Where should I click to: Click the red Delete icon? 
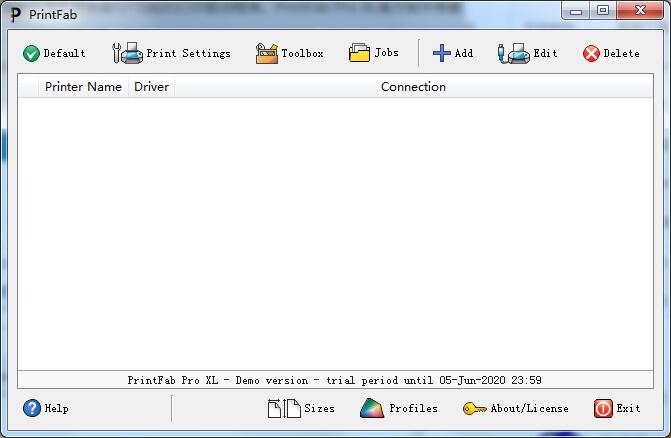click(x=591, y=53)
